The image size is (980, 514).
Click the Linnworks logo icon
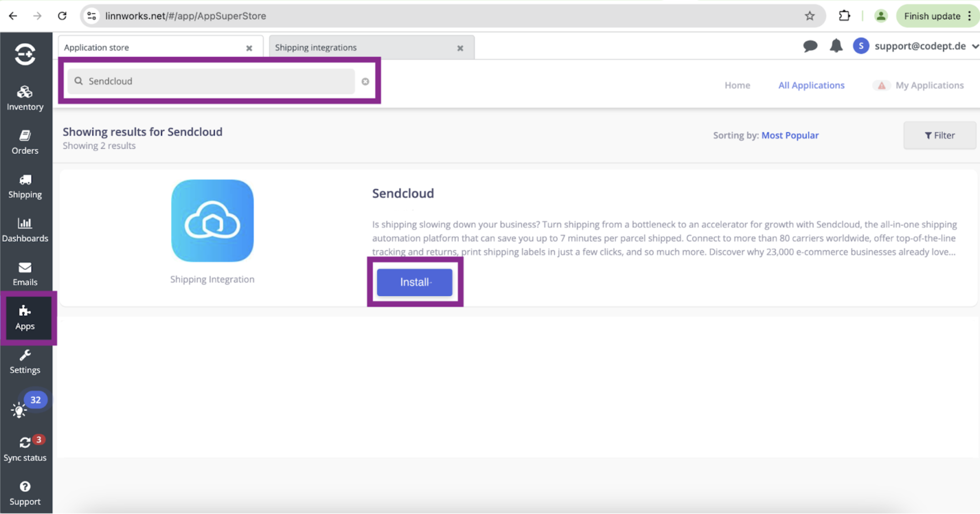(25, 54)
